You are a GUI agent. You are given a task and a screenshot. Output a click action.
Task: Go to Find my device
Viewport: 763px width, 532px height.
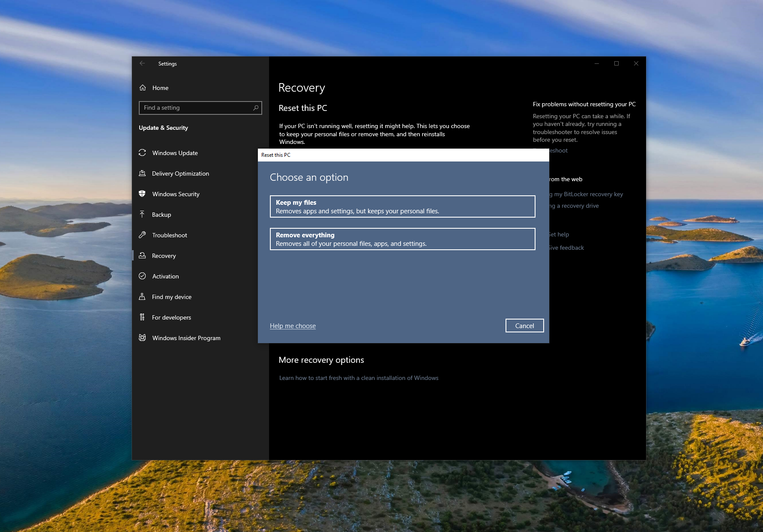coord(200,297)
